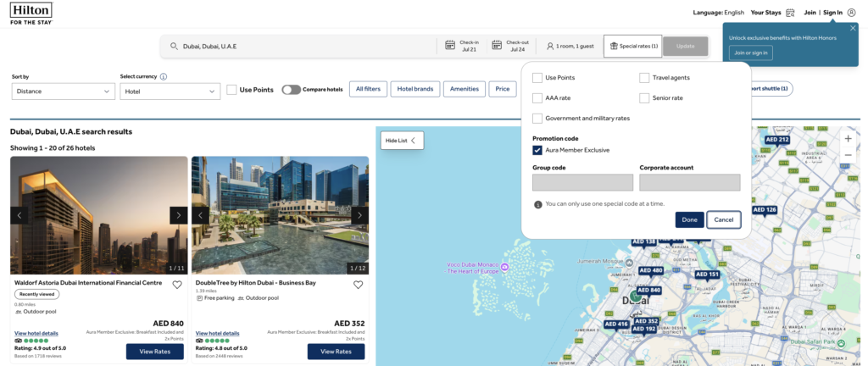Viewport: 868px width, 366px height.
Task: Click the AED 192 map pin
Action: [x=643, y=329]
